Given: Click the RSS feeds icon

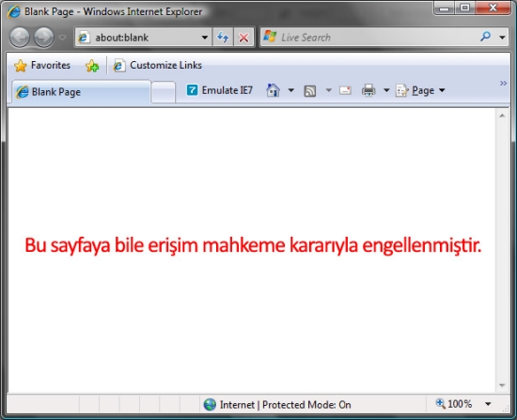Looking at the screenshot, I should [x=309, y=90].
